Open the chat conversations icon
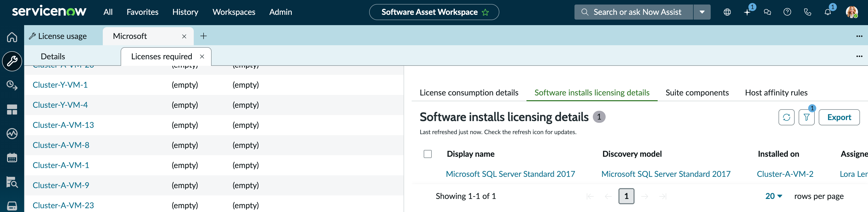Image resolution: width=868 pixels, height=212 pixels. click(767, 12)
